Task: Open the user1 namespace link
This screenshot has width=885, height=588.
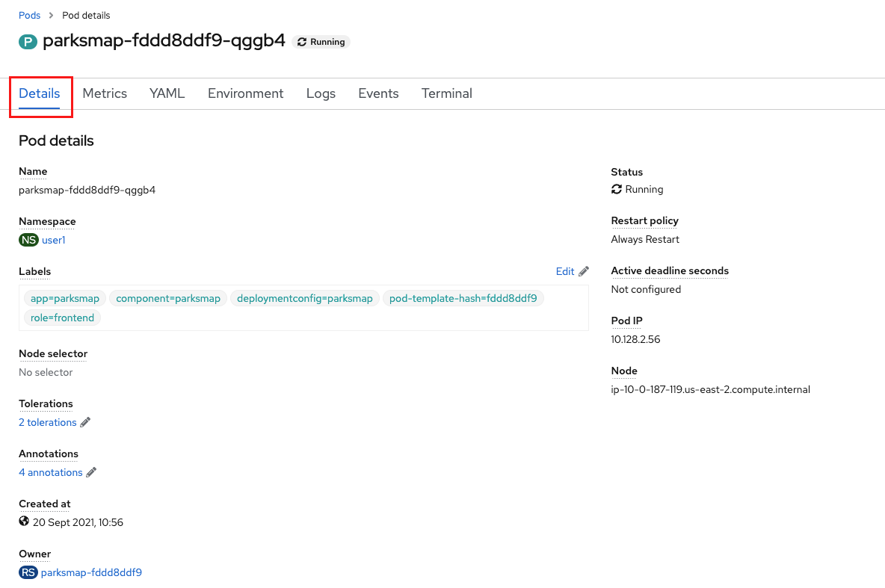Action: click(x=54, y=240)
